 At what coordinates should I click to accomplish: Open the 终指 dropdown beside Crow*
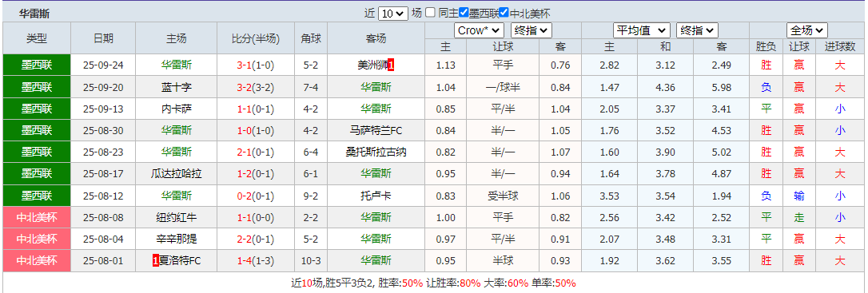(532, 30)
